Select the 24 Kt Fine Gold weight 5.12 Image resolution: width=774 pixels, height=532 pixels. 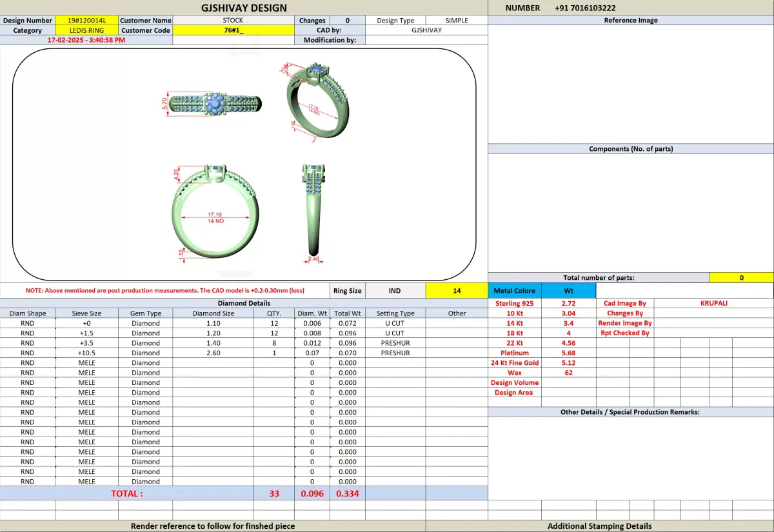[568, 363]
